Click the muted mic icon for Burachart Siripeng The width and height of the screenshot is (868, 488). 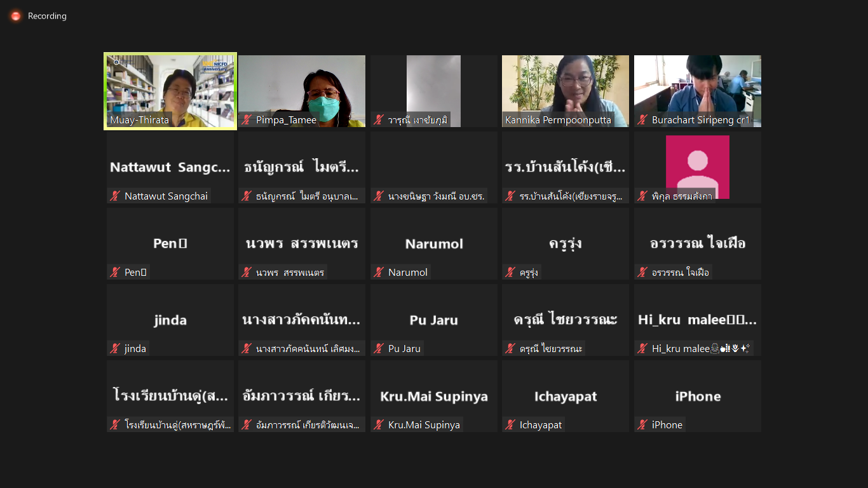642,120
